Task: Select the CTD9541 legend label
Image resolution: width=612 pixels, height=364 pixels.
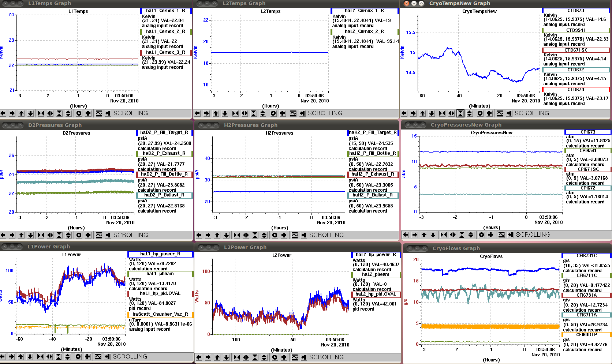Action: (x=576, y=30)
